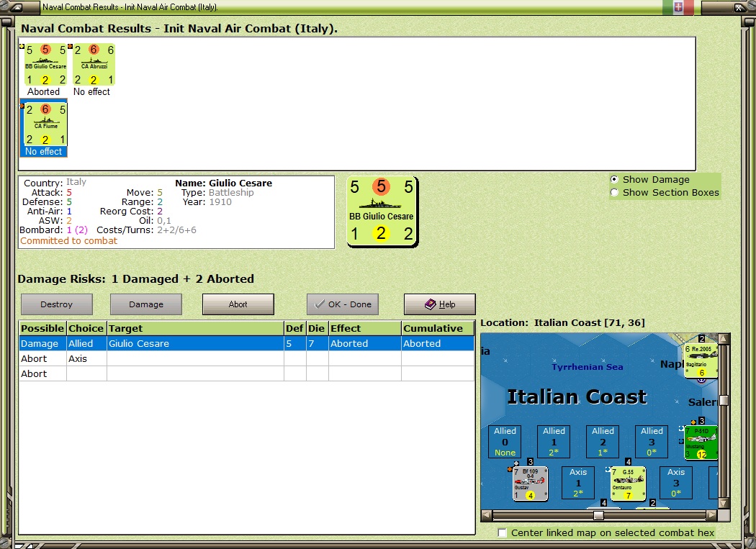Screen dimensions: 756x549
Task: Click the Cumulative column header
Action: [x=438, y=328]
